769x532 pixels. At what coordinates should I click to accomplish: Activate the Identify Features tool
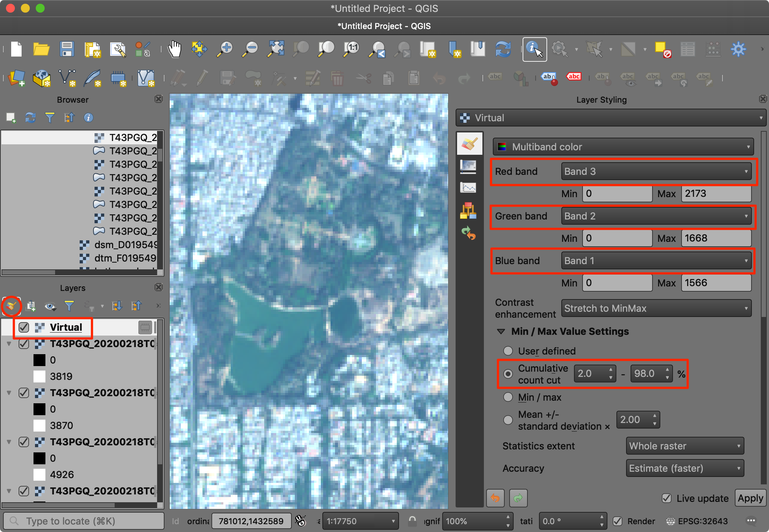(535, 49)
